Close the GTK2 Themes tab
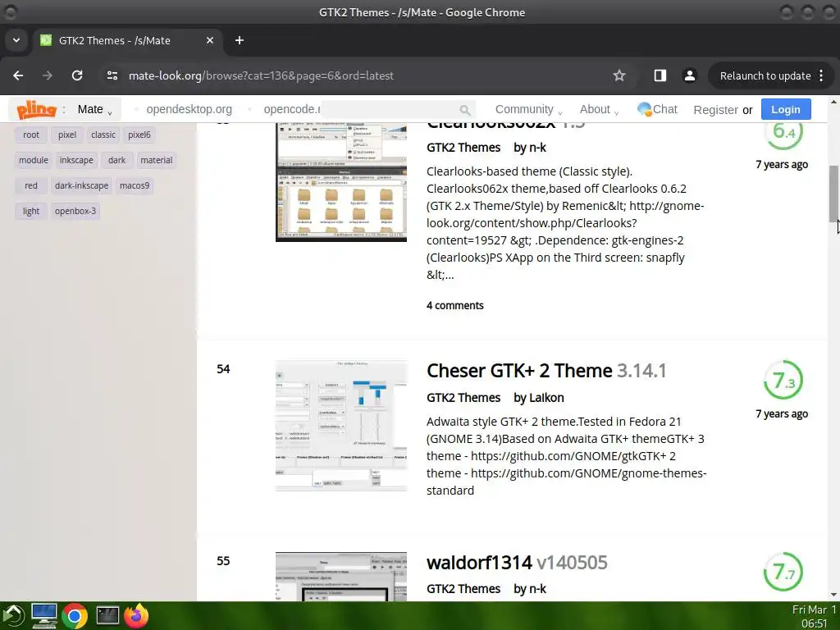Image resolution: width=840 pixels, height=630 pixels. (x=210, y=40)
